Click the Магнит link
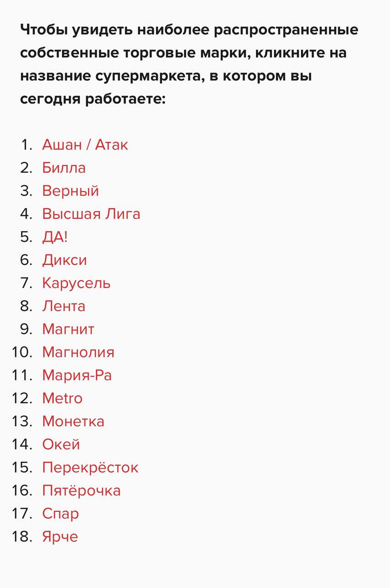The width and height of the screenshot is (390, 588). point(68,329)
